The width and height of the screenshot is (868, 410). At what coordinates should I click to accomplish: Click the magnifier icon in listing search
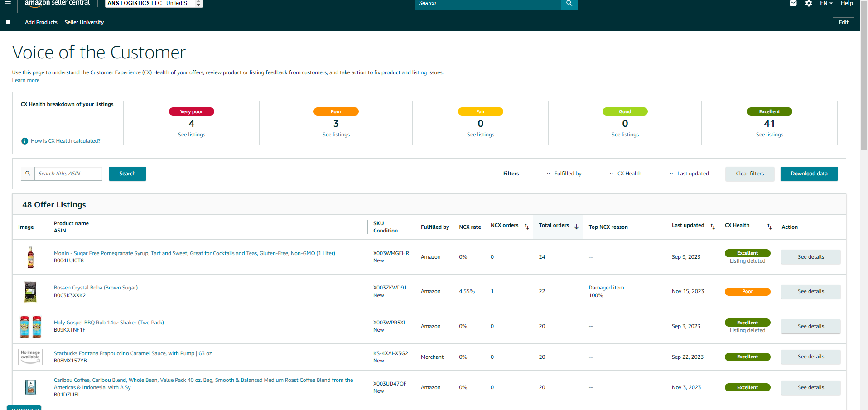click(x=28, y=174)
